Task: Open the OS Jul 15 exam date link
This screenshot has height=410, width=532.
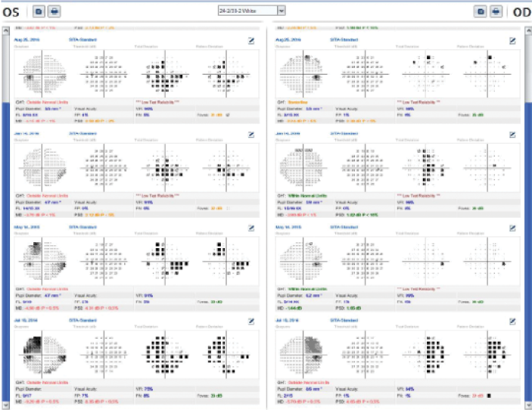Action: pos(26,320)
